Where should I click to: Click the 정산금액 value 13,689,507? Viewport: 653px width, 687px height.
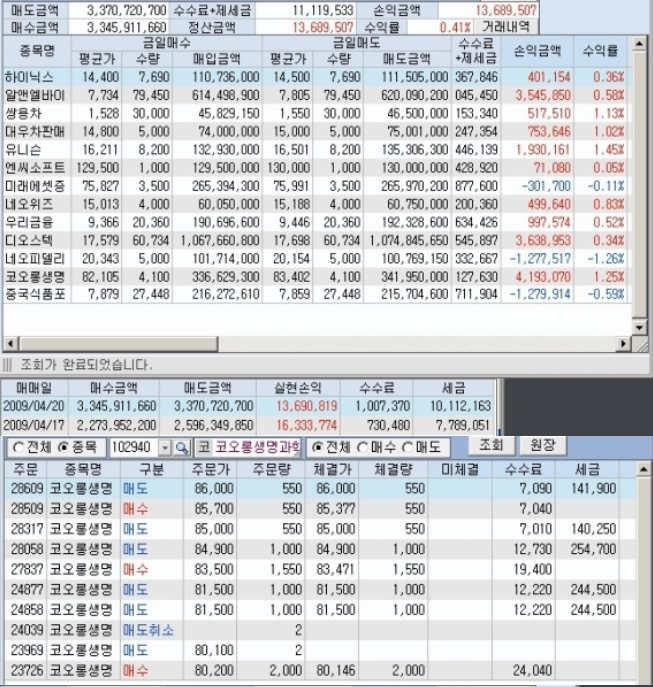(x=323, y=27)
